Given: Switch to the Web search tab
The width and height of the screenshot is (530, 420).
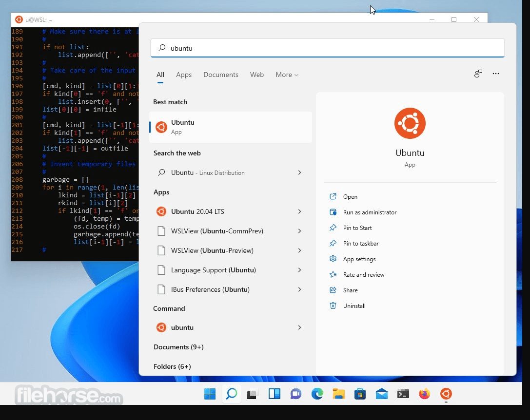Looking at the screenshot, I should 257,75.
